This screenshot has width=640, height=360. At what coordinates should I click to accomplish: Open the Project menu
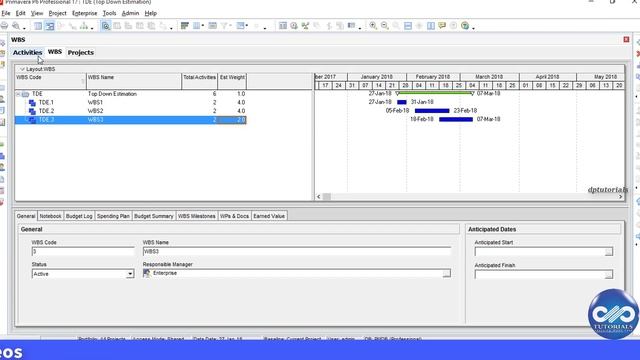click(57, 13)
